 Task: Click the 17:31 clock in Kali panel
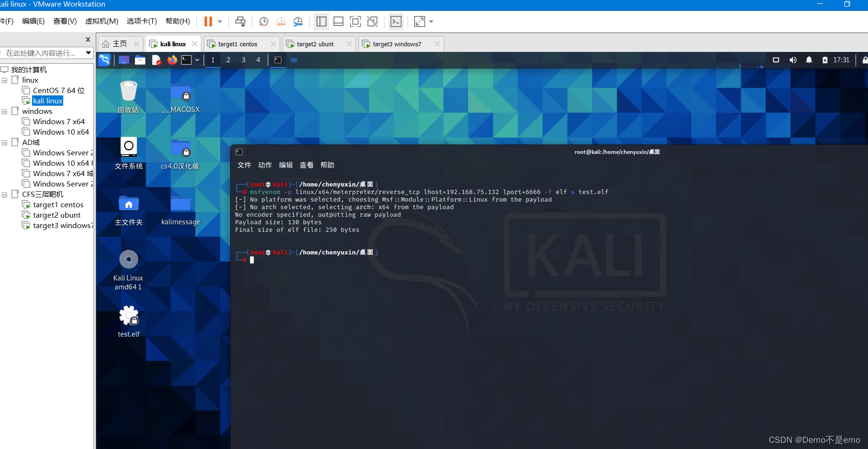[841, 60]
